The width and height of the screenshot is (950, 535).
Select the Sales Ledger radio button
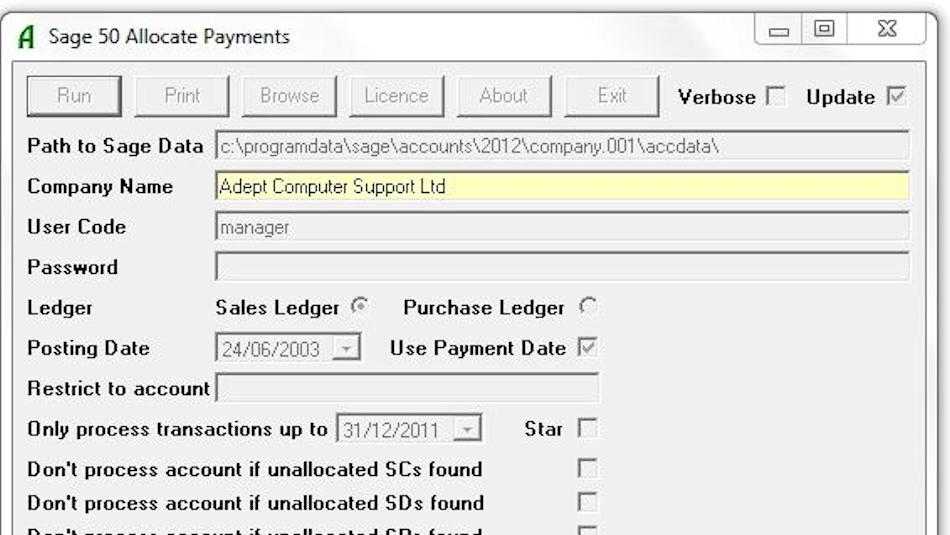360,306
